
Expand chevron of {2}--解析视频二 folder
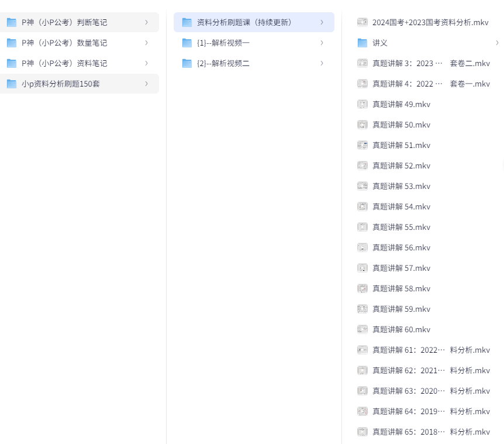coord(322,63)
